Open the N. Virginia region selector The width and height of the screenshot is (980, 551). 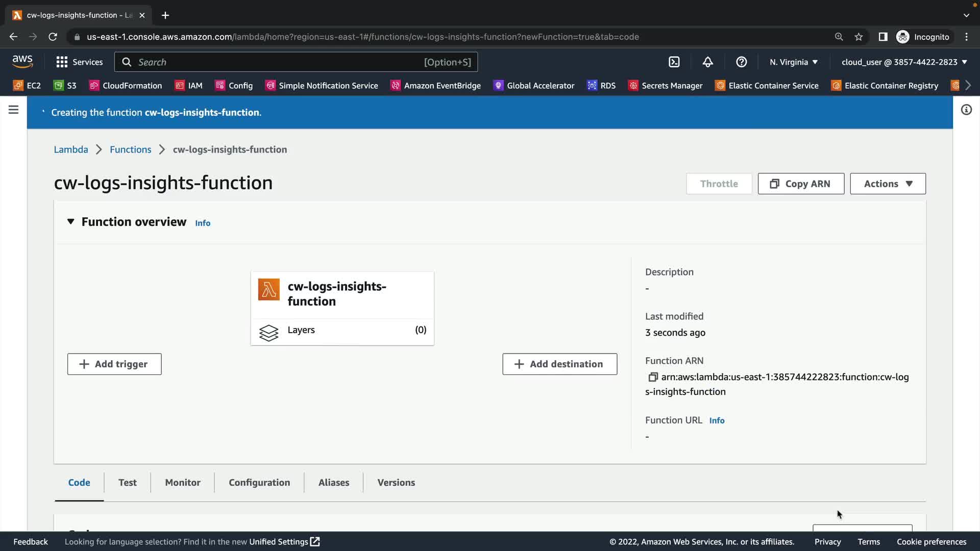click(x=793, y=62)
